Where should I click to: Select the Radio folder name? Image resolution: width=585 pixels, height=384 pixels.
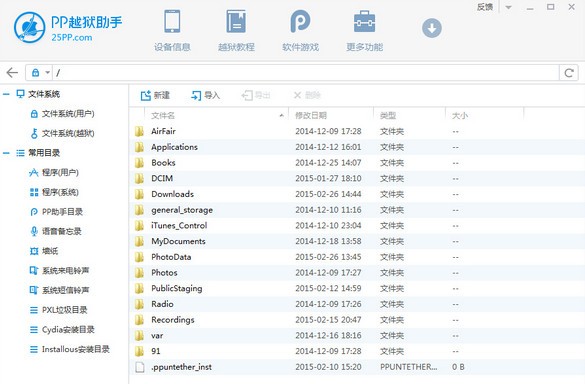point(162,304)
